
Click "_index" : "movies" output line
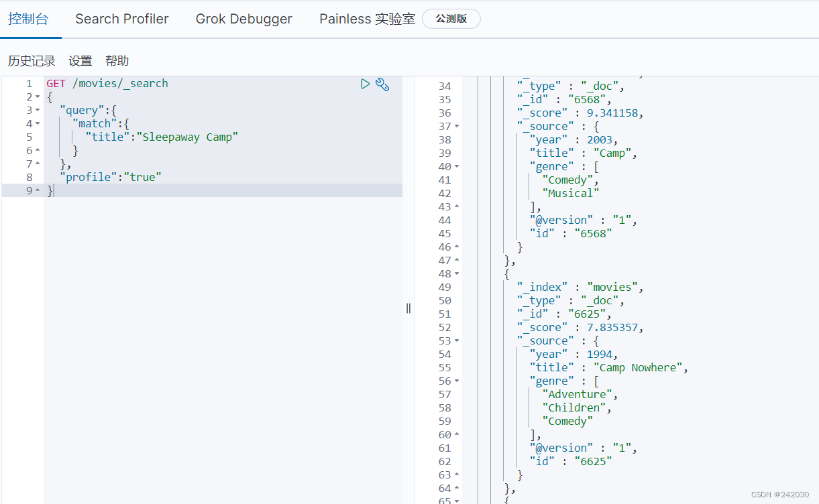(x=580, y=288)
